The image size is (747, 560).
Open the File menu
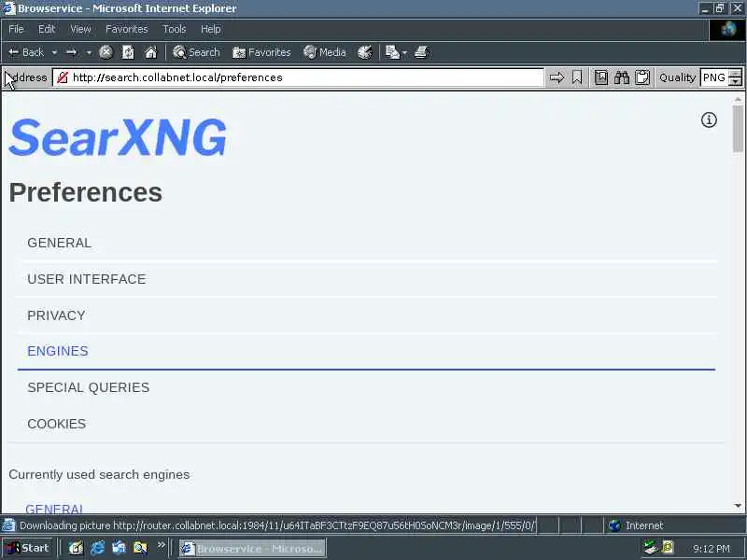(16, 30)
